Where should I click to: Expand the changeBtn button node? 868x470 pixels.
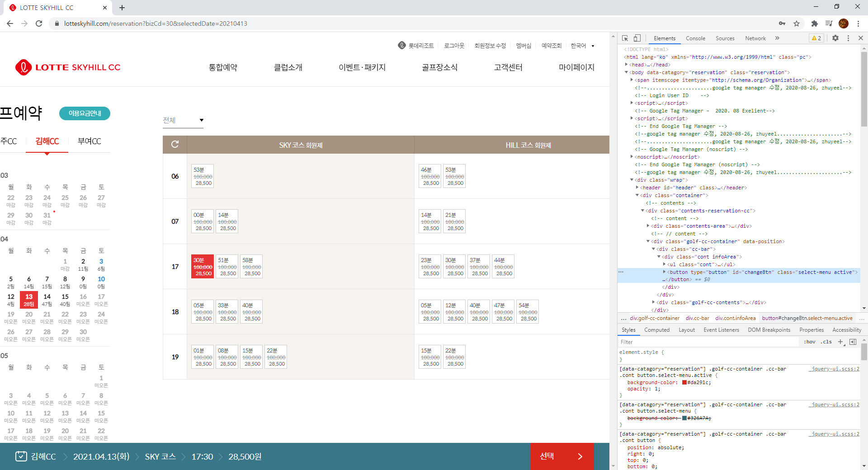(665, 272)
